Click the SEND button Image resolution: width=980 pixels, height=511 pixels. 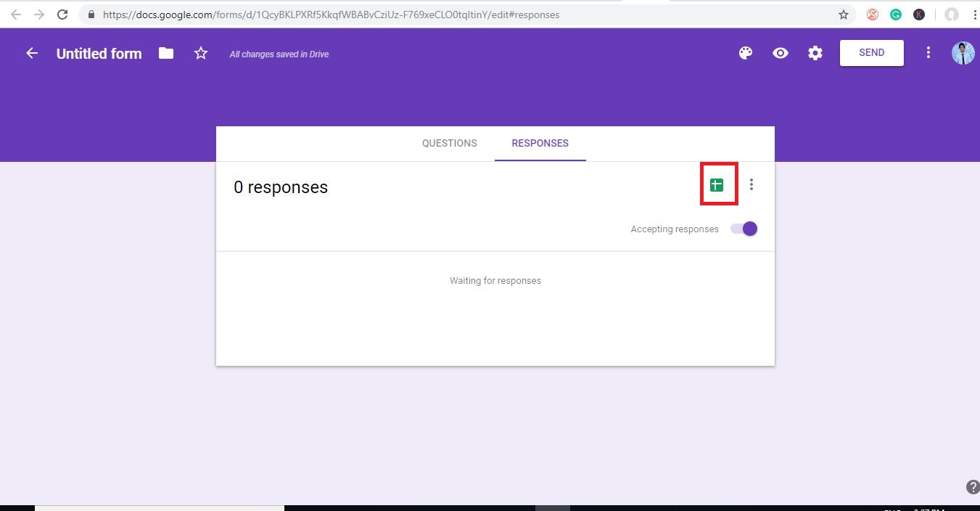click(x=871, y=53)
